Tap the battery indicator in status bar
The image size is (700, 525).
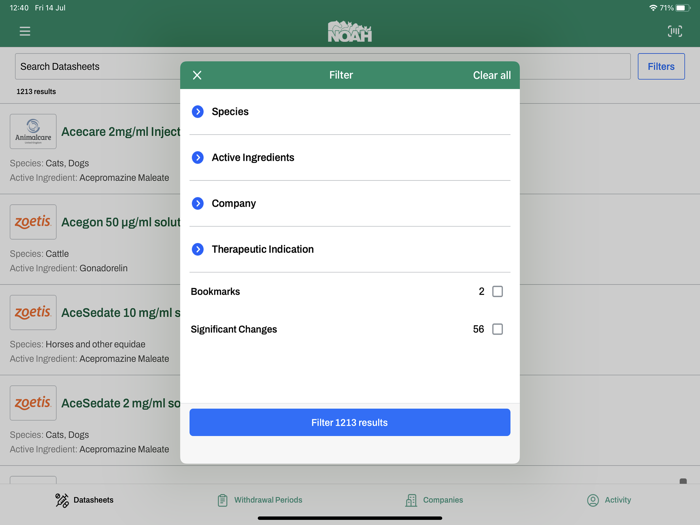(683, 8)
